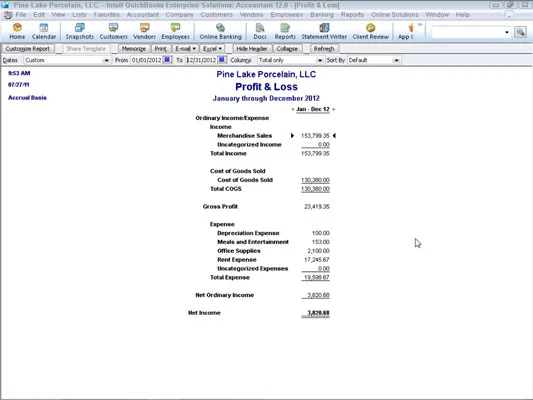Click the Collapse button
This screenshot has height=400, width=533.
[287, 49]
